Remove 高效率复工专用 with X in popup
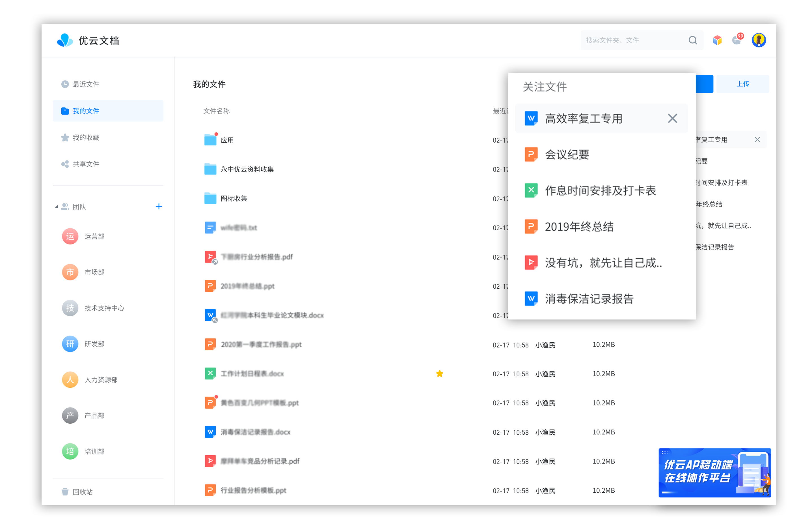The image size is (812, 532). tap(672, 119)
